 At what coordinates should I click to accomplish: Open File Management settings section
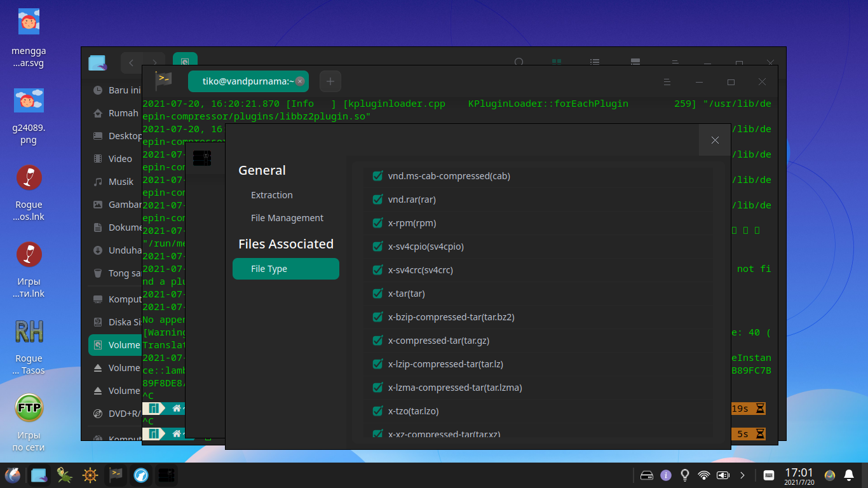287,218
